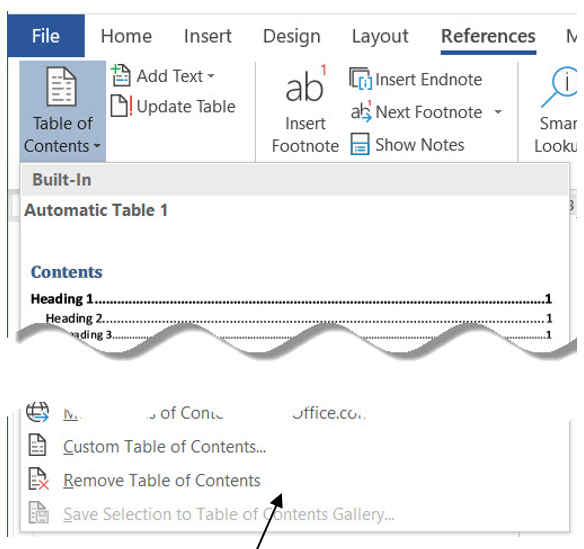This screenshot has height=549, width=584.
Task: Select Remove Table of Contents option
Action: [x=162, y=480]
